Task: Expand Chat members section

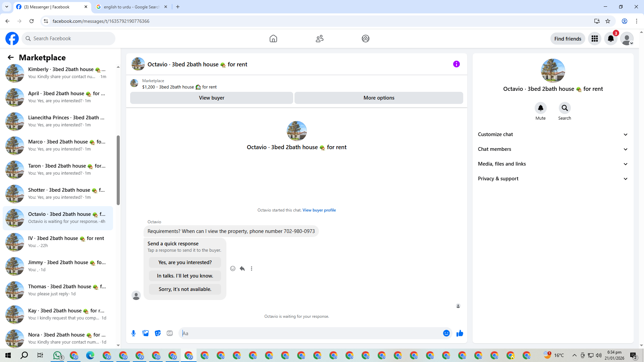Action: tap(553, 149)
